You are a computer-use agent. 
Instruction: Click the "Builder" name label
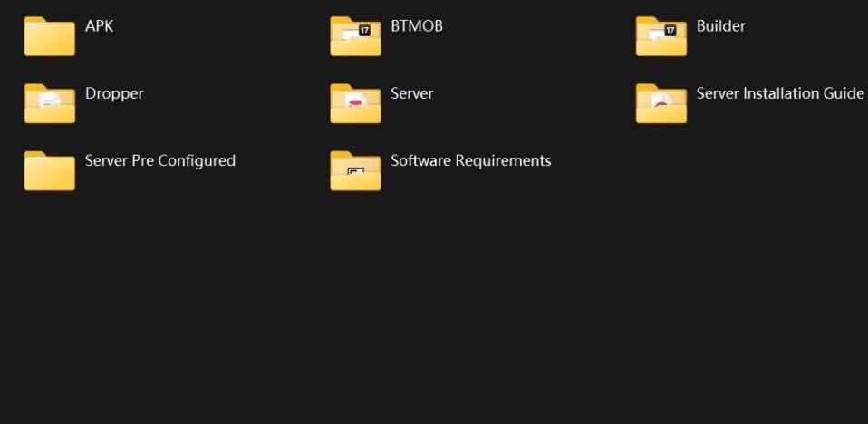pos(721,26)
